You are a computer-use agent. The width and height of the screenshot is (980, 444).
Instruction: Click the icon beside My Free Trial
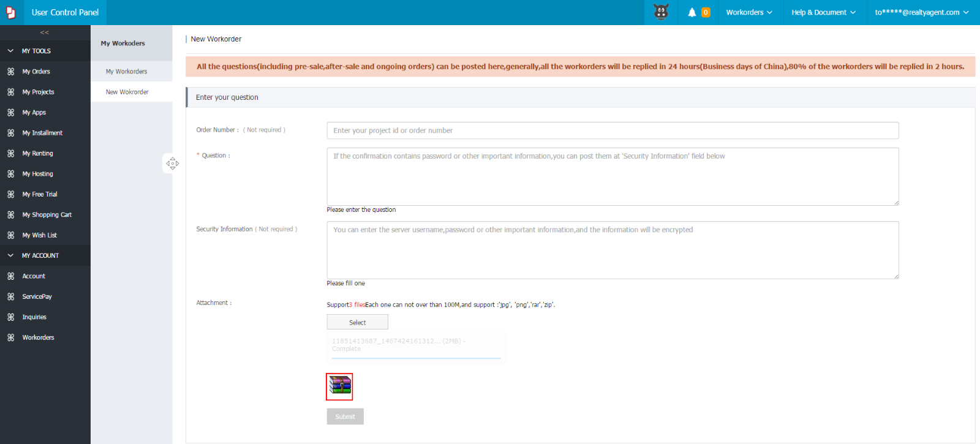11,194
